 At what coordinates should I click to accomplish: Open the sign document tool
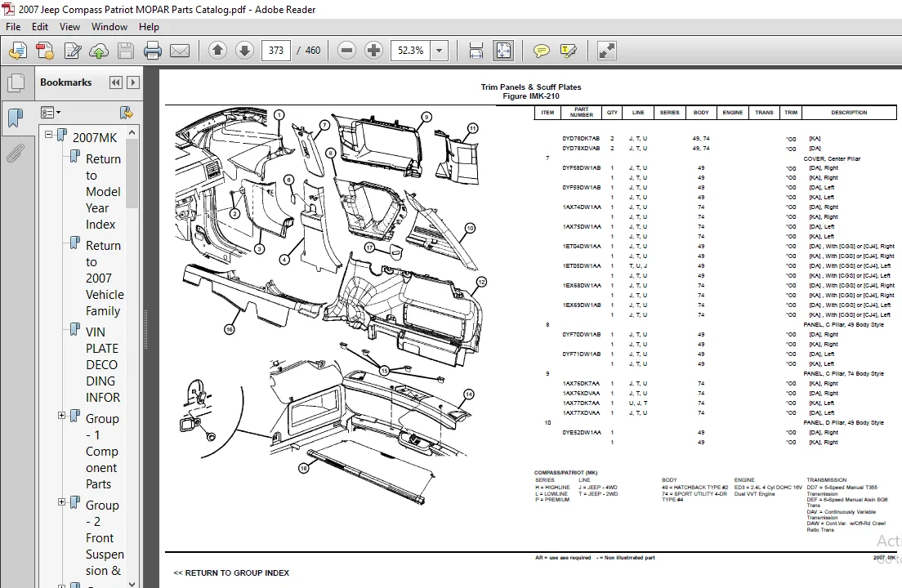coord(73,51)
